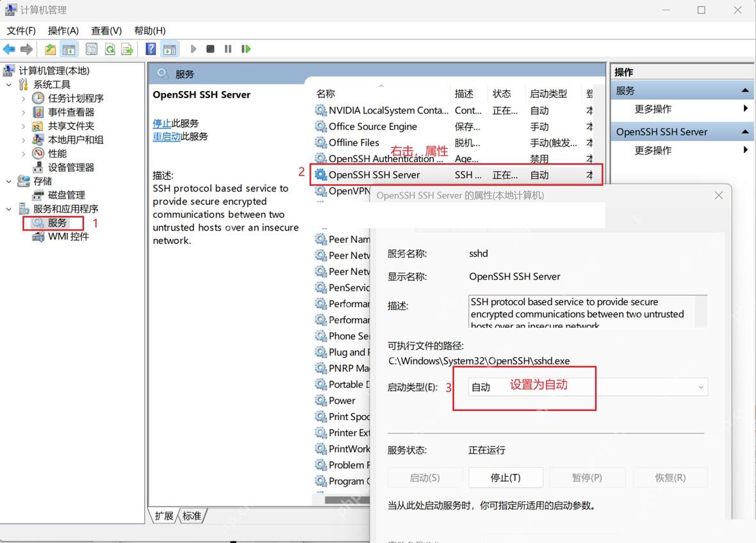Collapse the 服务和应用程序 node
Viewport: 756px width, 543px height.
click(x=9, y=209)
